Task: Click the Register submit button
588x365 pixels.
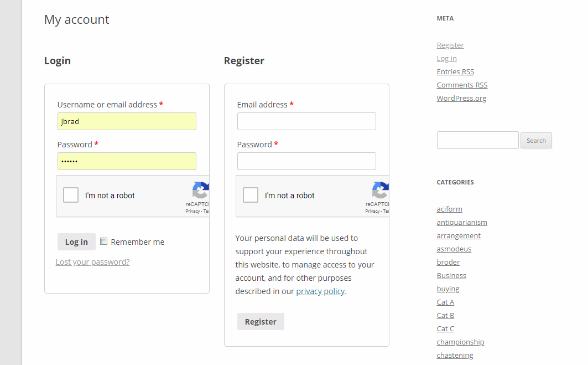Action: [261, 321]
